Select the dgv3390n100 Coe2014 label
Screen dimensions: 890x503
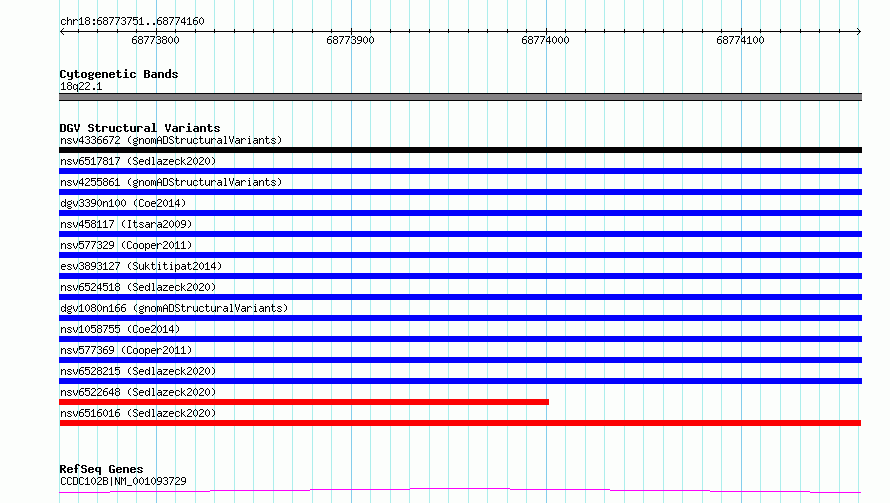coord(123,203)
